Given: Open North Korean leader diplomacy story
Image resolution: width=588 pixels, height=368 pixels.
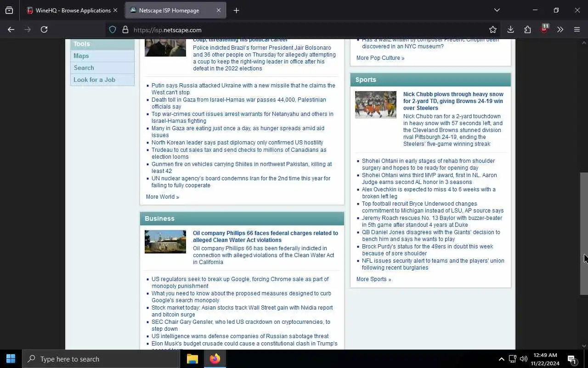Looking at the screenshot, I should pyautogui.click(x=237, y=143).
